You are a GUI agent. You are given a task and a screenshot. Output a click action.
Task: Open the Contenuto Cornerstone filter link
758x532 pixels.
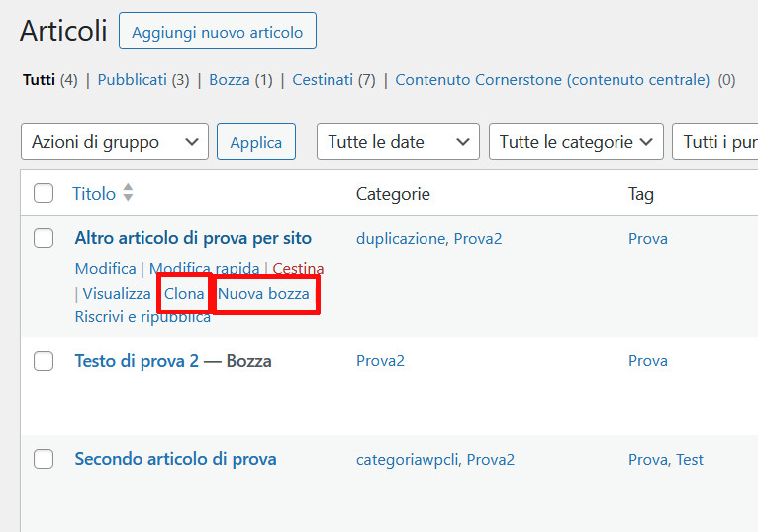(552, 80)
